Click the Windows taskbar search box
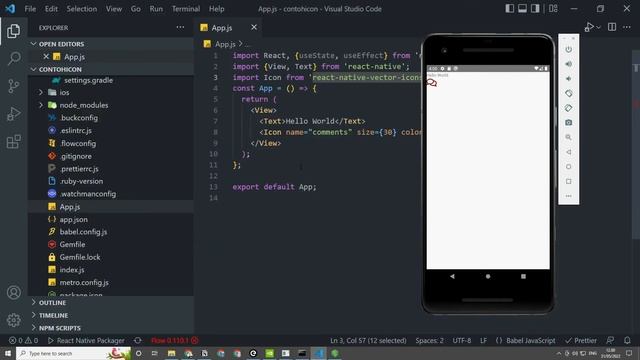The height and width of the screenshot is (360, 640). (x=74, y=353)
